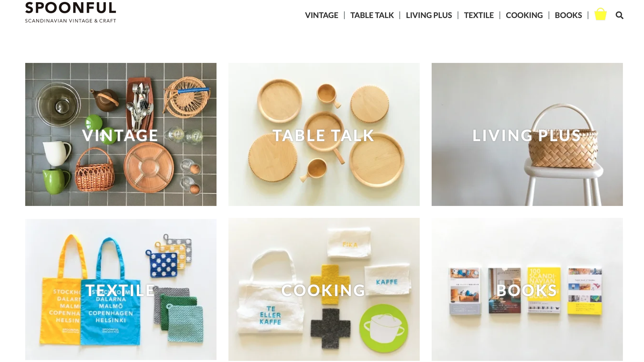Viewport: 644px width, 362px height.
Task: Open the TABLE TALK wooden plates tile
Action: (x=324, y=134)
